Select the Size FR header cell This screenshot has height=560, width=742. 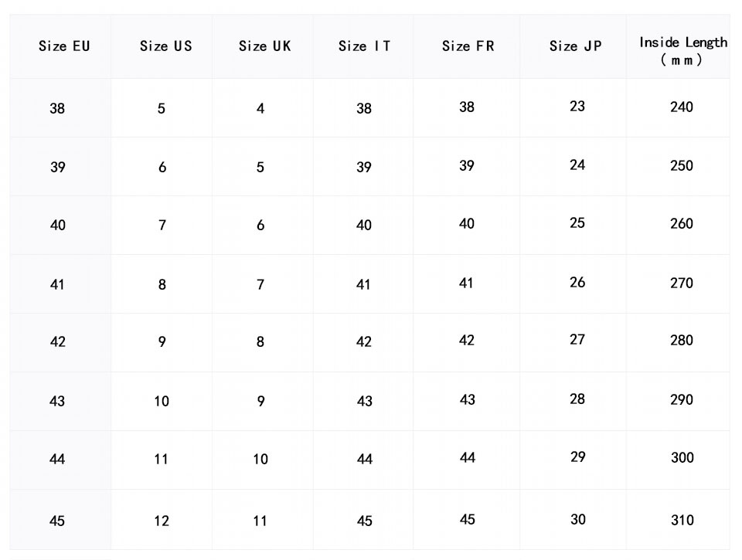(468, 46)
